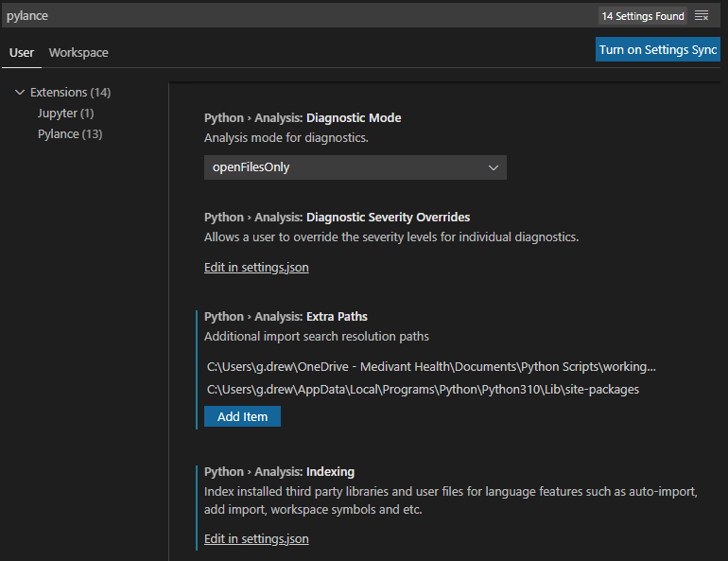Image resolution: width=728 pixels, height=561 pixels.
Task: Click the Diagnostic Mode setting title
Action: click(x=303, y=118)
